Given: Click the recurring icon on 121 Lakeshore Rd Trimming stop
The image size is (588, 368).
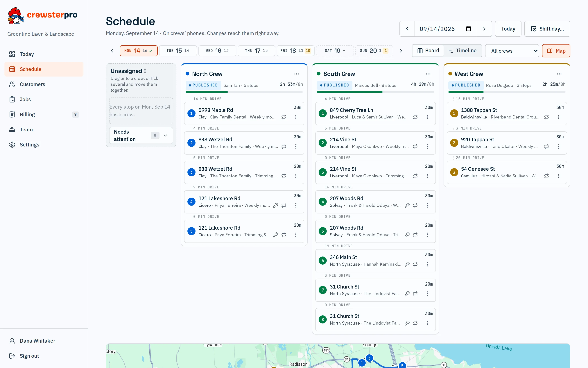Looking at the screenshot, I should coord(284,235).
